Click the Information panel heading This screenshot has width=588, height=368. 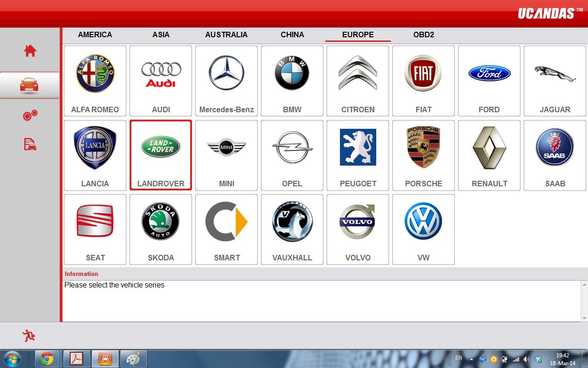pyautogui.click(x=81, y=274)
